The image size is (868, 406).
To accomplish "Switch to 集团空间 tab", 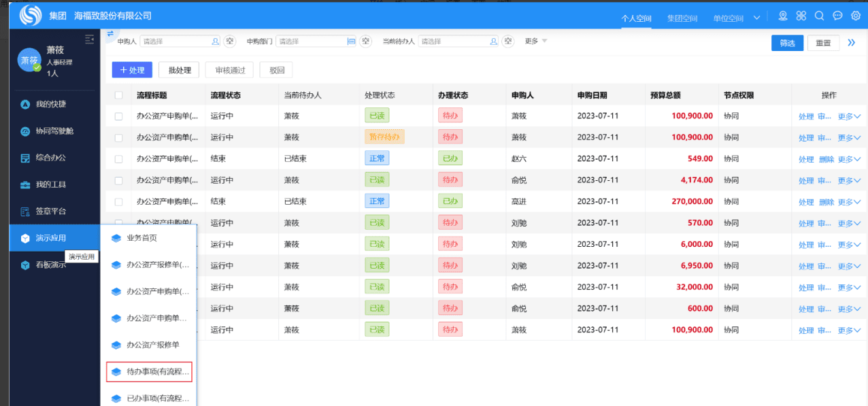I will coord(682,18).
